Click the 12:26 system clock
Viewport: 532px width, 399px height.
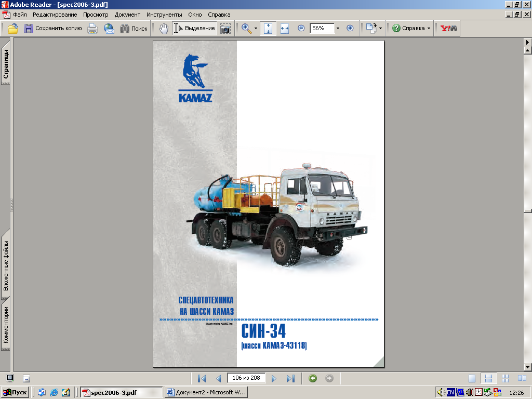pyautogui.click(x=516, y=393)
